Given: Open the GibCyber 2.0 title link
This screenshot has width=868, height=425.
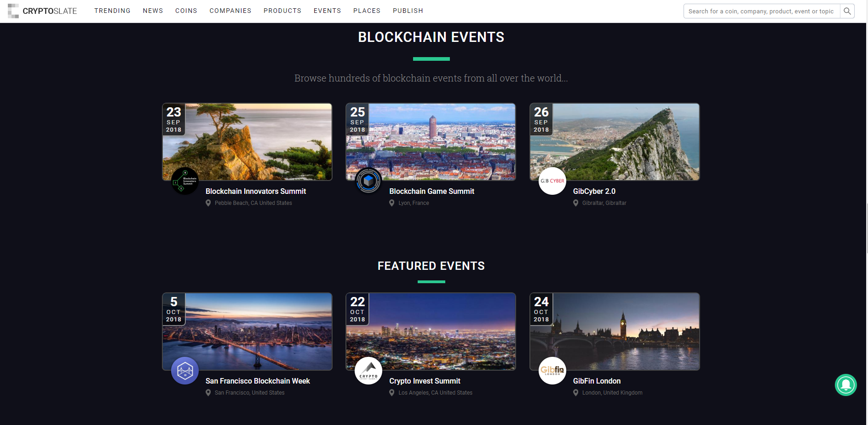Looking at the screenshot, I should coord(594,191).
